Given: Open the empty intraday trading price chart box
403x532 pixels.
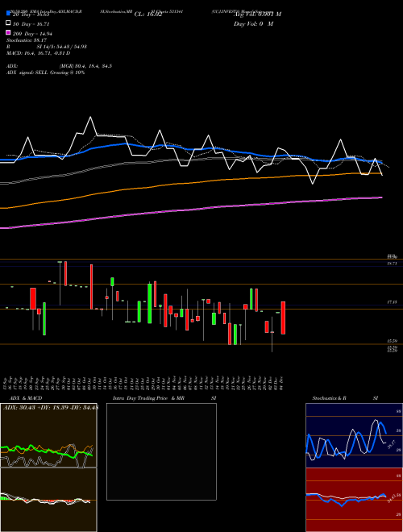Looking at the screenshot, I should point(161,451).
